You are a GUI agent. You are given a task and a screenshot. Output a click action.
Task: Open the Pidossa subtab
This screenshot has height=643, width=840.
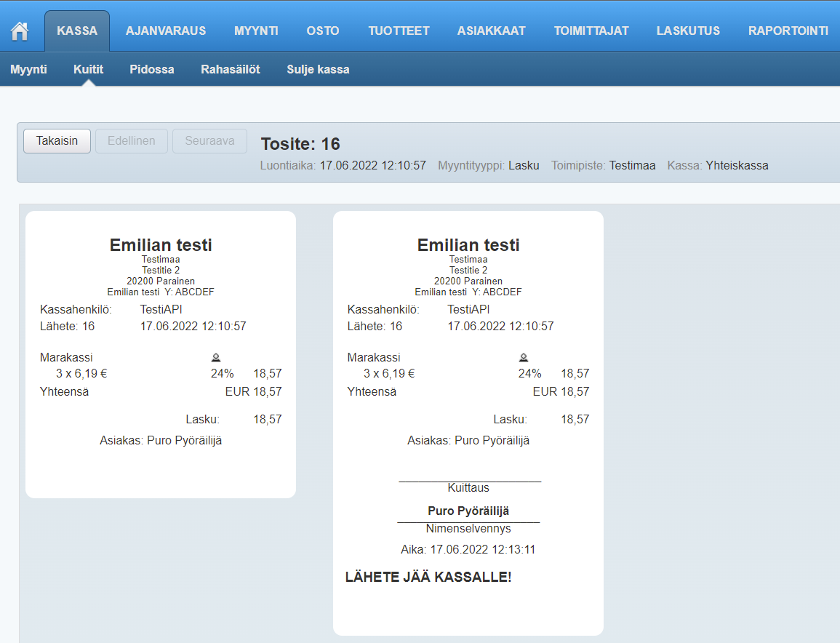[152, 70]
